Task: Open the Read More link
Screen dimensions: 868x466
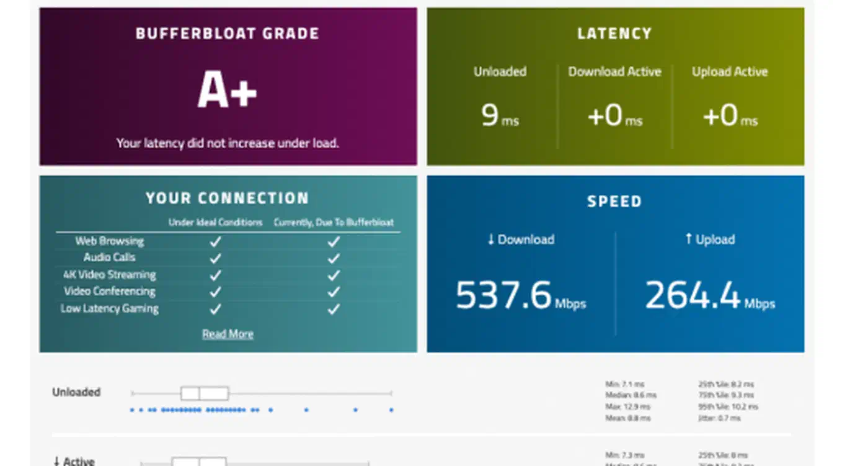Action: [228, 334]
